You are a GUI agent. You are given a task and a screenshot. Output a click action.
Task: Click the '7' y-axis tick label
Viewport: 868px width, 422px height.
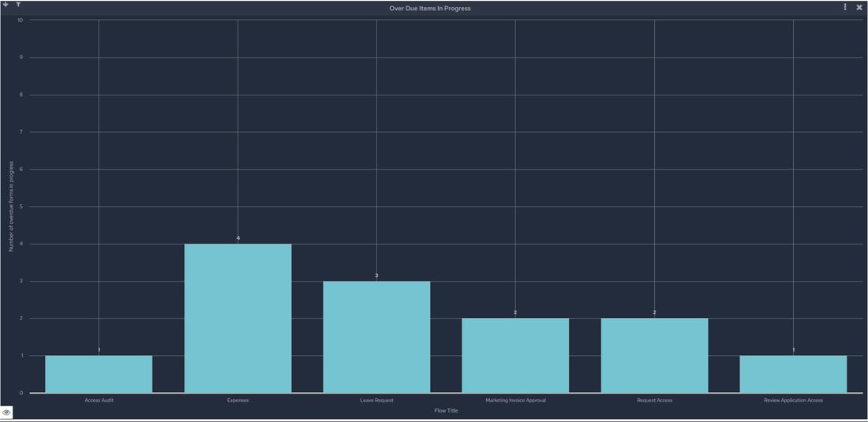point(21,132)
